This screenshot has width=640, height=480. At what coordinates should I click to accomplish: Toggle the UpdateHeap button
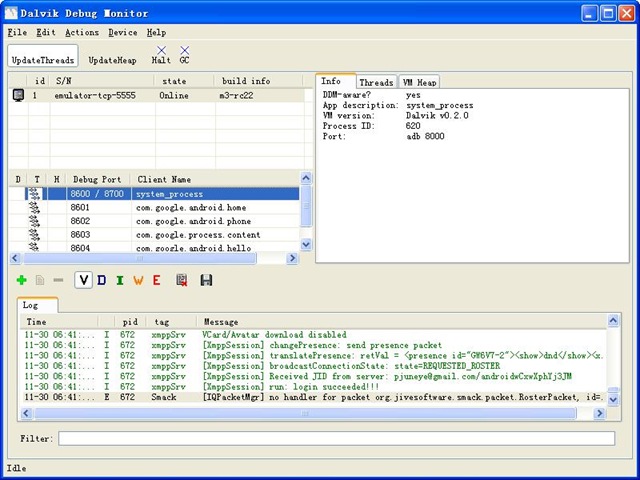pyautogui.click(x=112, y=60)
